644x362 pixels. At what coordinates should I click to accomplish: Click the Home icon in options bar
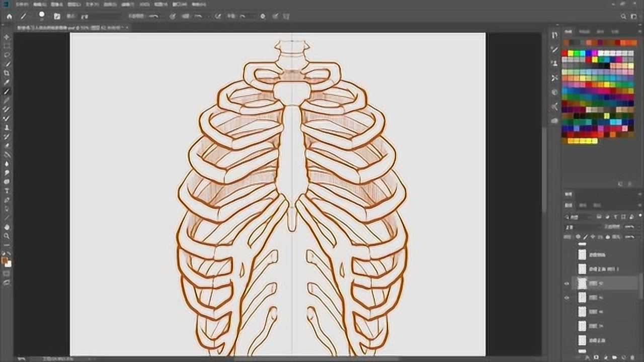pyautogui.click(x=9, y=16)
